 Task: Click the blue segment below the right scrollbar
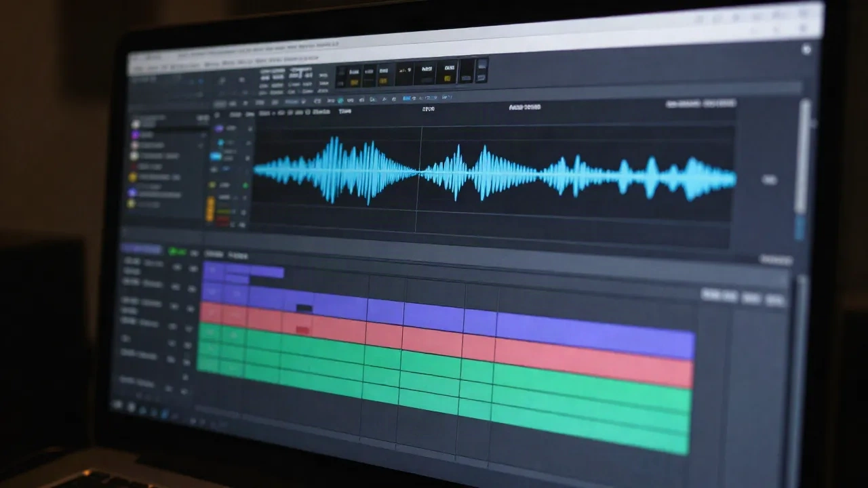(800, 228)
